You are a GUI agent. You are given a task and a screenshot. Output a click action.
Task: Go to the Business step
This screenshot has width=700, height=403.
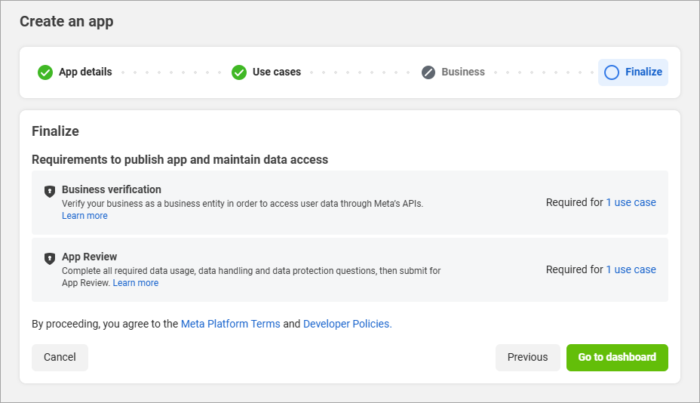pyautogui.click(x=453, y=72)
